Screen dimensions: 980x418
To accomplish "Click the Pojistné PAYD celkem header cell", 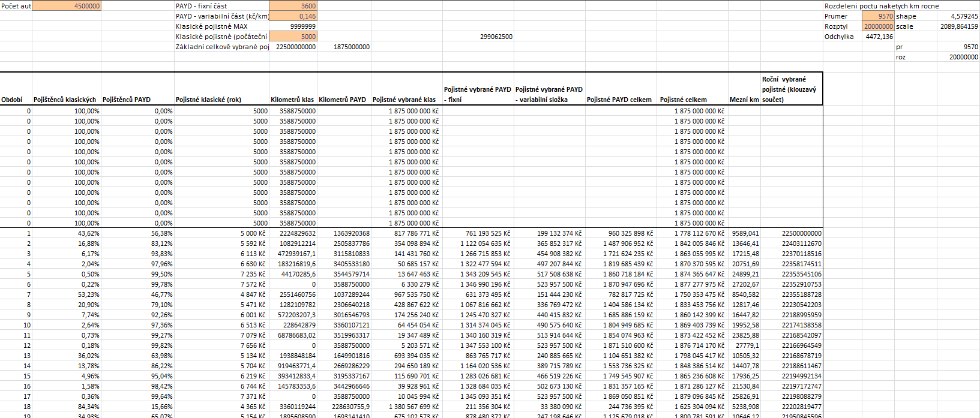I will pyautogui.click(x=619, y=100).
